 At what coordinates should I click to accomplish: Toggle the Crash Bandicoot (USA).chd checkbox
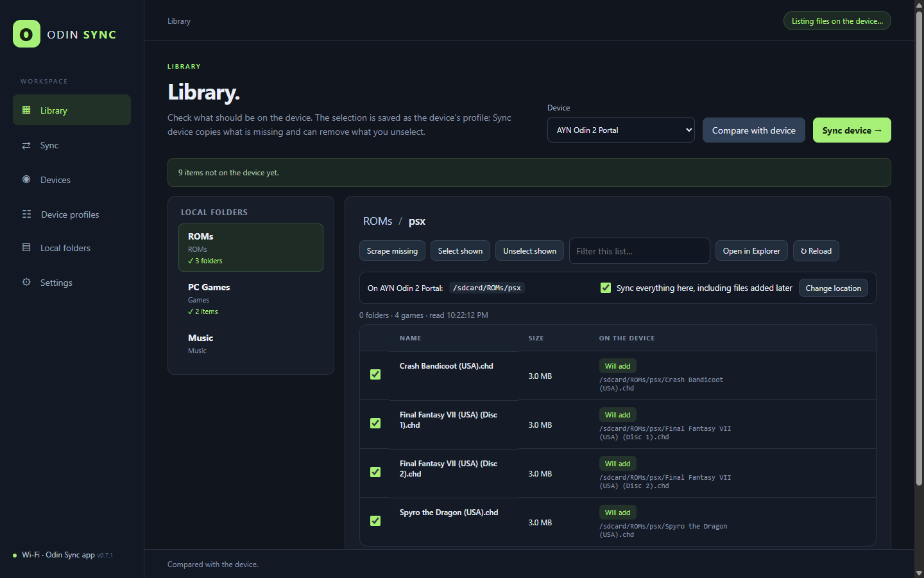point(375,374)
